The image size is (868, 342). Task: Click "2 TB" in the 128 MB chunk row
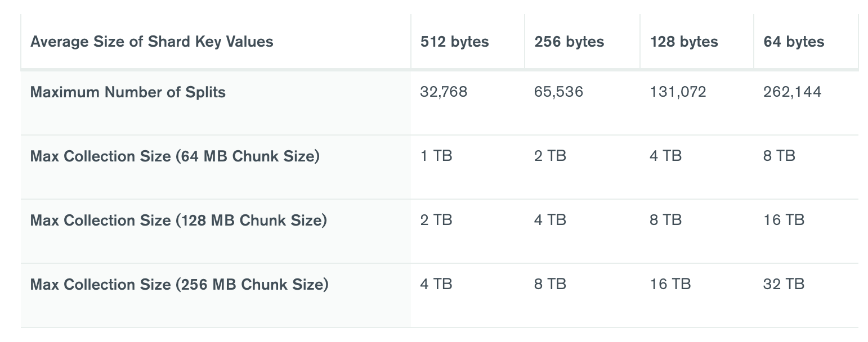click(436, 220)
